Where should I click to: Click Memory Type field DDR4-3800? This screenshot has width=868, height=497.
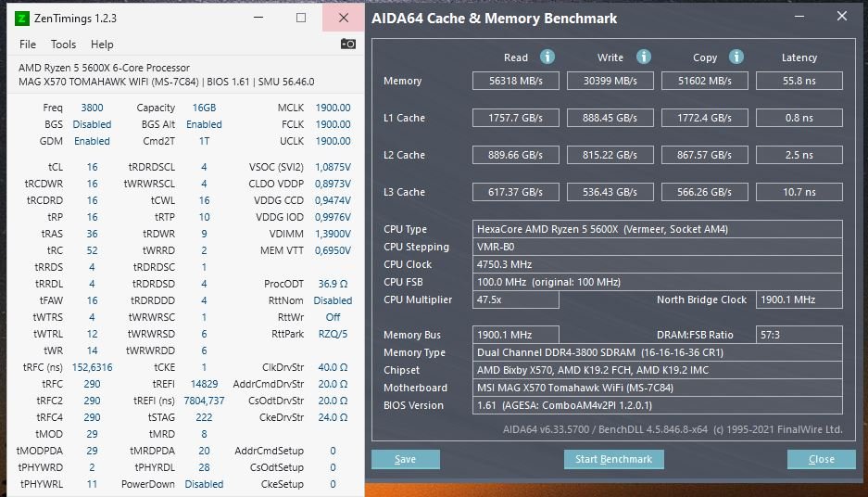point(658,352)
